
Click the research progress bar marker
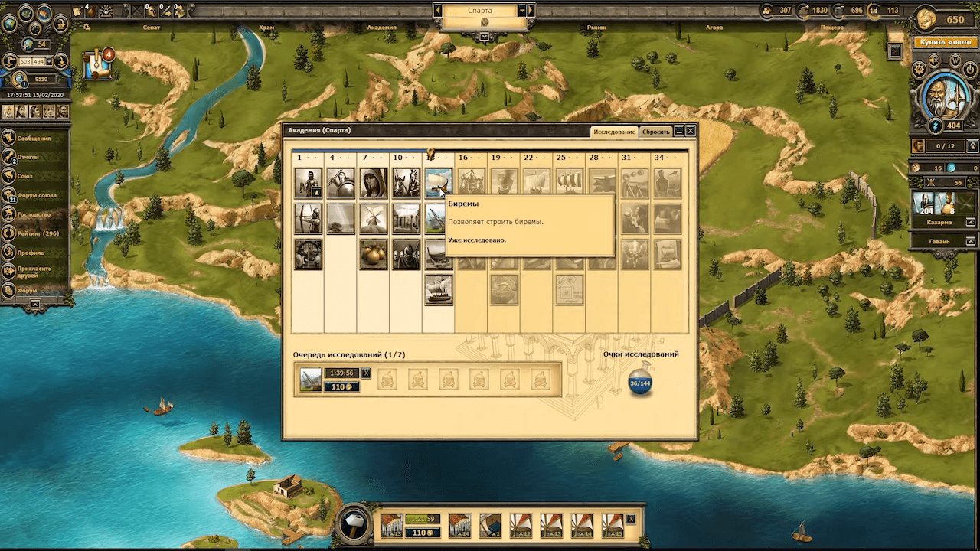point(431,153)
